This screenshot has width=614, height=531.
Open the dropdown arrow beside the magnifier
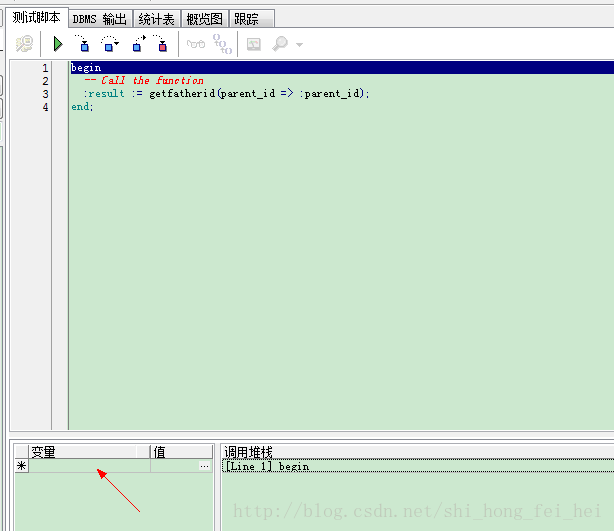pos(298,45)
